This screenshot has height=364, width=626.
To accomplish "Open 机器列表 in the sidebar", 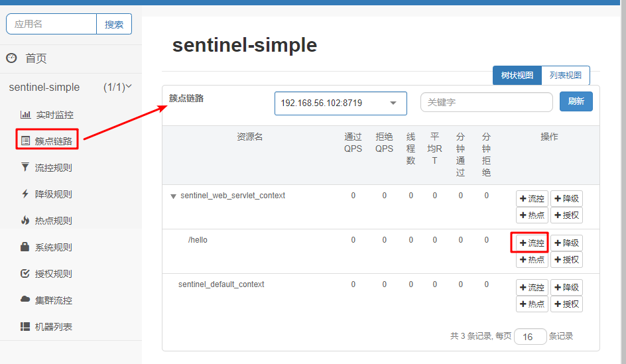I will 54,327.
